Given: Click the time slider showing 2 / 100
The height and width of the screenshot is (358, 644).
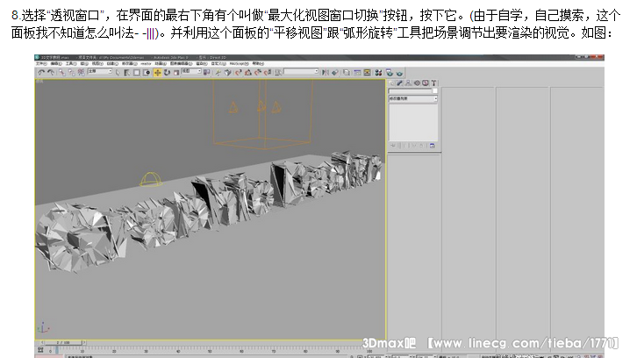Looking at the screenshot, I should (x=64, y=342).
